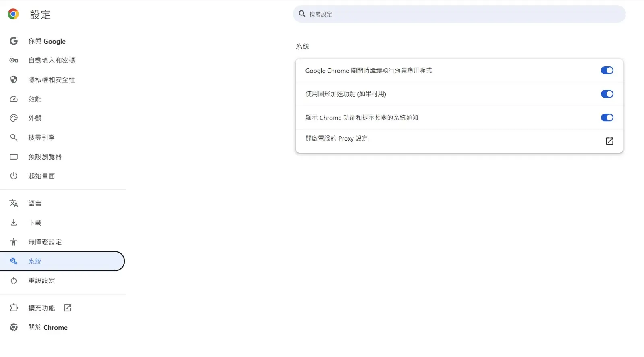Image resolution: width=644 pixels, height=357 pixels.
Task: Click the search magnifier icon in 搜尋設定 box
Action: (x=302, y=14)
